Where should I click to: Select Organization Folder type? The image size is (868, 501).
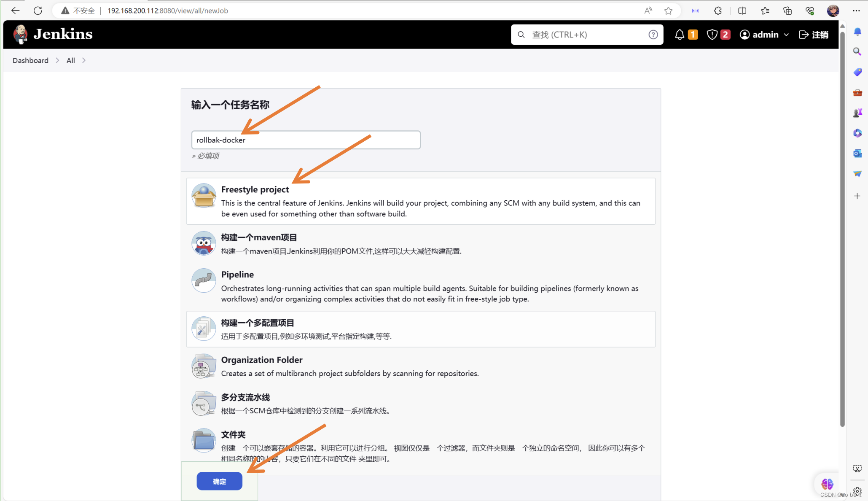tap(421, 366)
